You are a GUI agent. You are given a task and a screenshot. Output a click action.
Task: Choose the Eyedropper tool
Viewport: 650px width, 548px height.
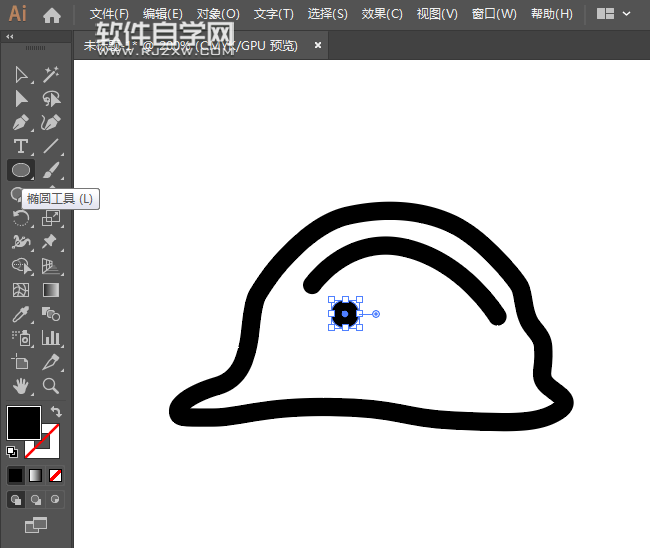(21, 314)
